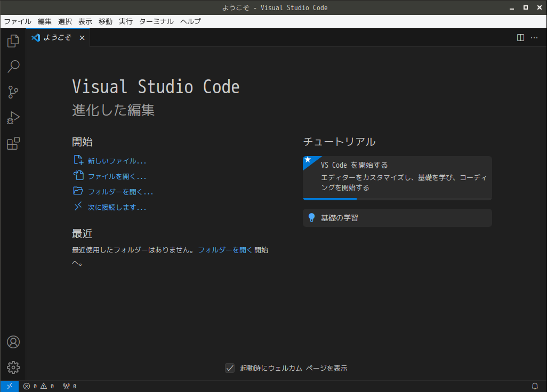Click the ファイルを開く... link

point(110,176)
